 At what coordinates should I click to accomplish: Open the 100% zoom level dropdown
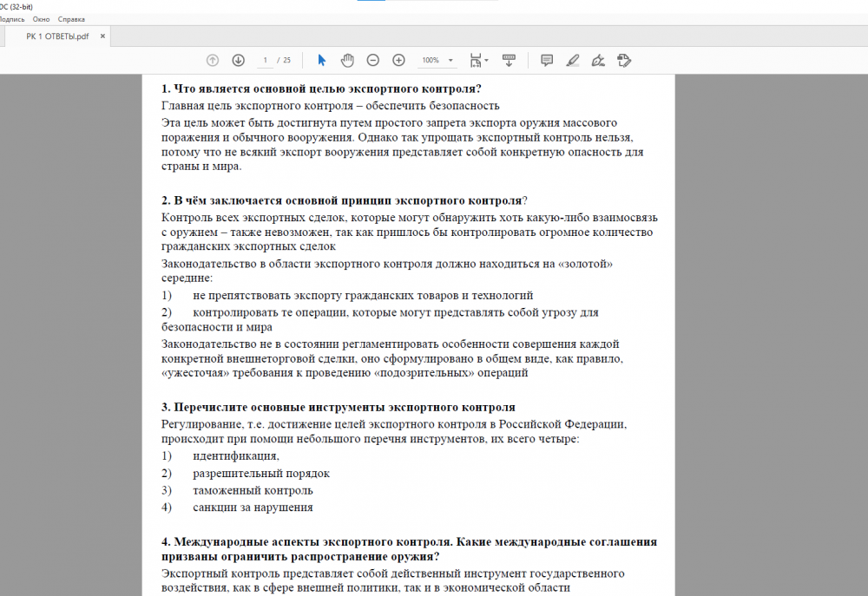[438, 61]
